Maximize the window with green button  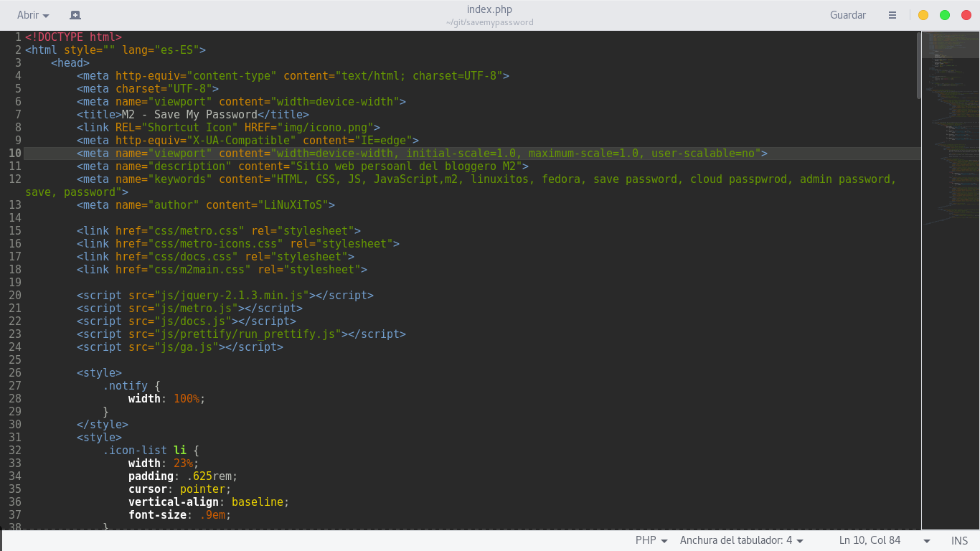[945, 15]
